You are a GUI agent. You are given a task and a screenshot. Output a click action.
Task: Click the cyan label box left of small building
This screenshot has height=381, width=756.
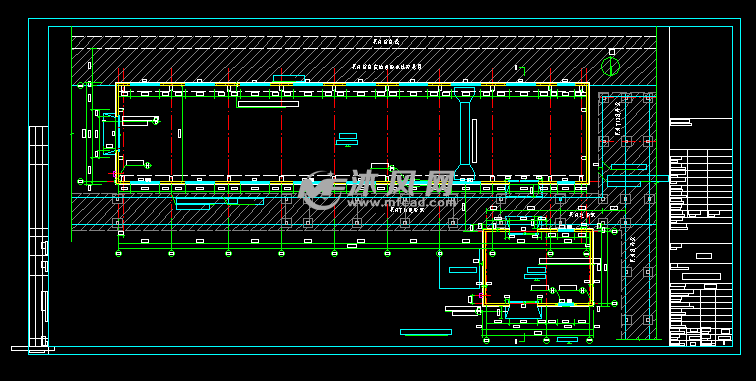[x=463, y=270]
